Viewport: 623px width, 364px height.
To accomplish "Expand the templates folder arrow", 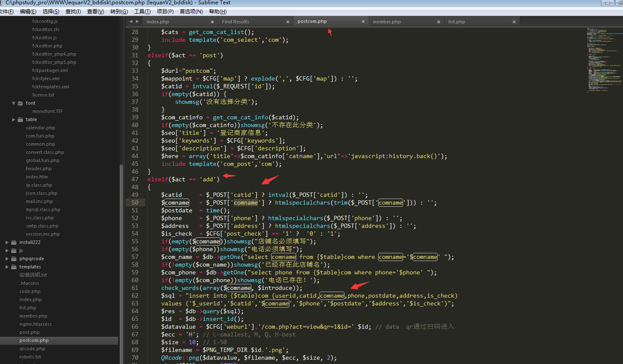I will (7, 267).
